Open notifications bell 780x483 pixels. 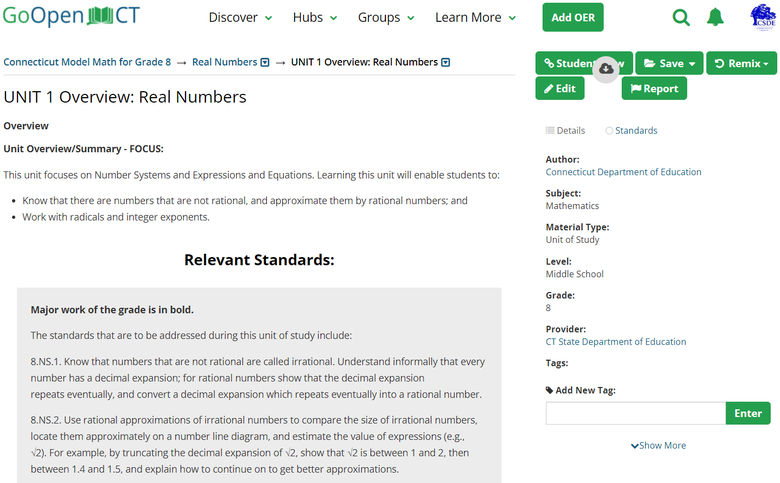click(x=715, y=17)
